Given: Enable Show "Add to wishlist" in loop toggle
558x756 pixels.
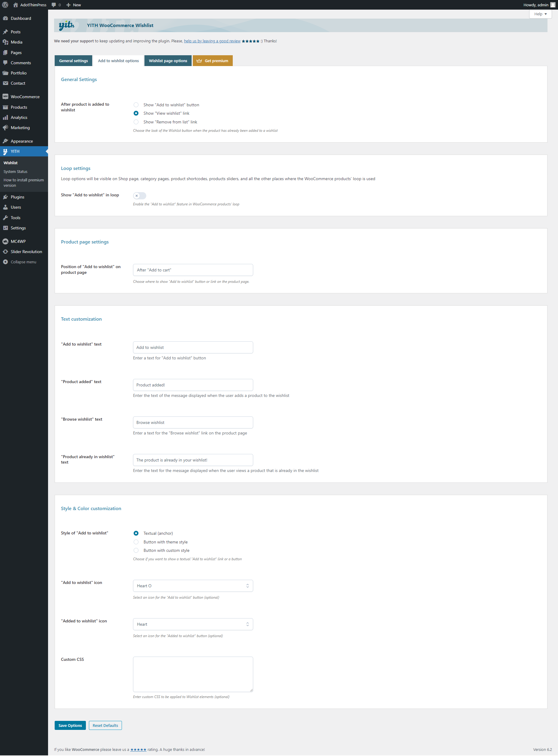Looking at the screenshot, I should 139,195.
